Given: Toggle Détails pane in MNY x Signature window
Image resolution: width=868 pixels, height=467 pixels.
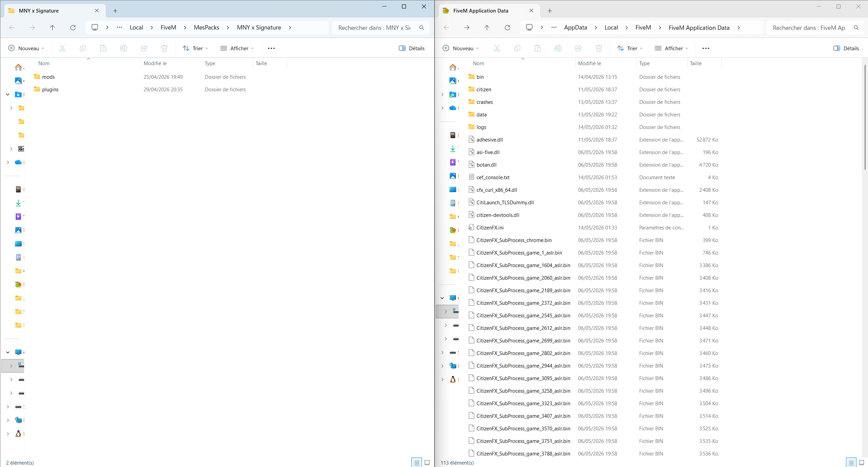Looking at the screenshot, I should click(412, 48).
